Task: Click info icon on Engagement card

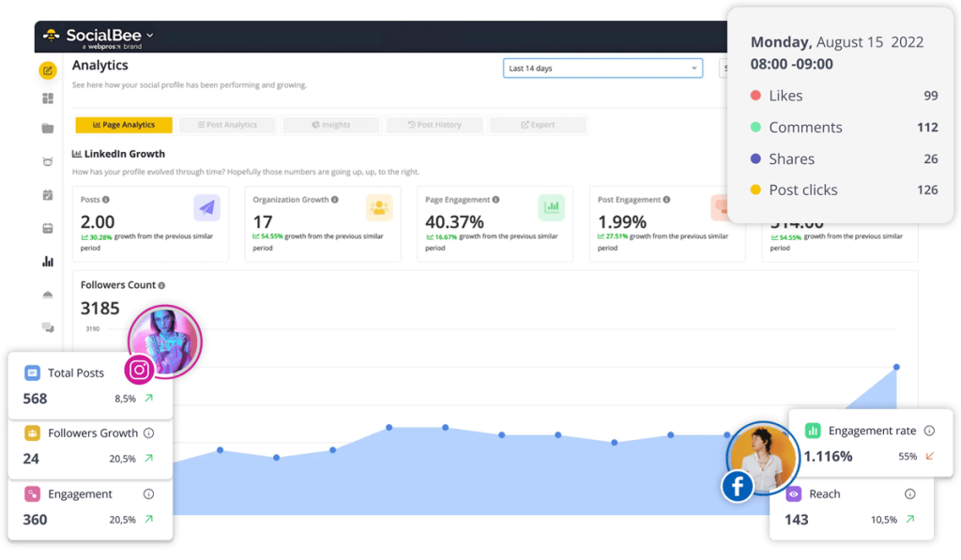Action: click(149, 493)
